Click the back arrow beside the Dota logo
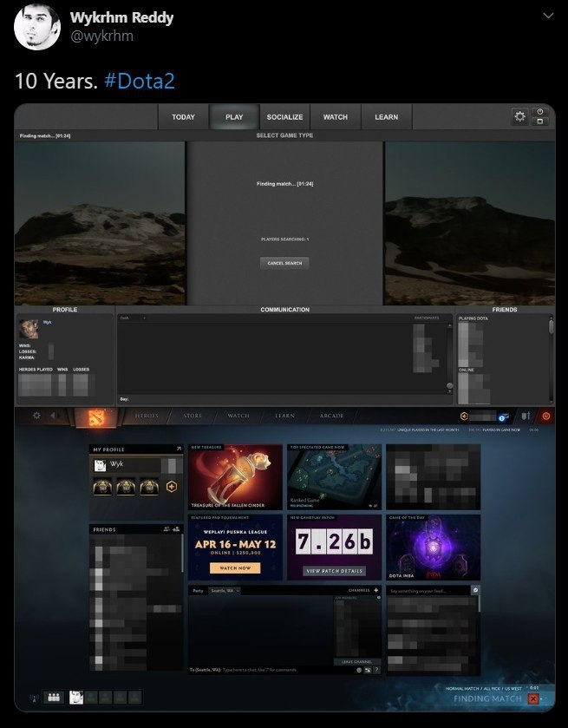The width and height of the screenshot is (568, 728). (53, 416)
